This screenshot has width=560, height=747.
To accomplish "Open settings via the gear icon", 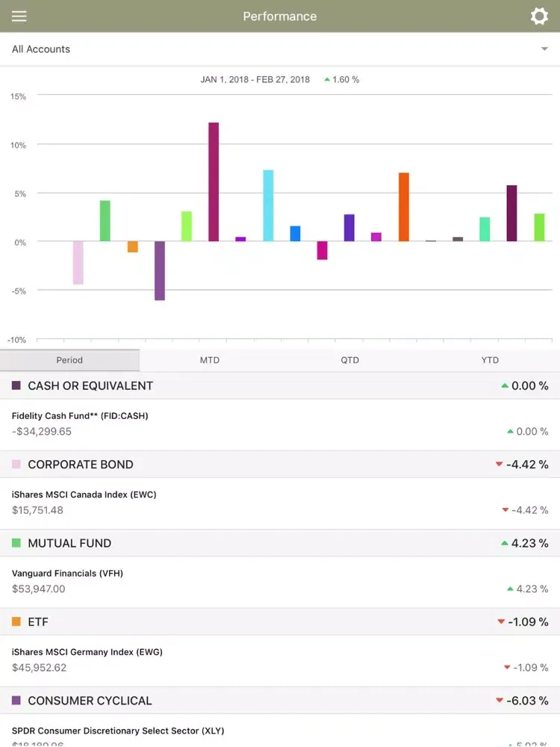I will coord(539,16).
